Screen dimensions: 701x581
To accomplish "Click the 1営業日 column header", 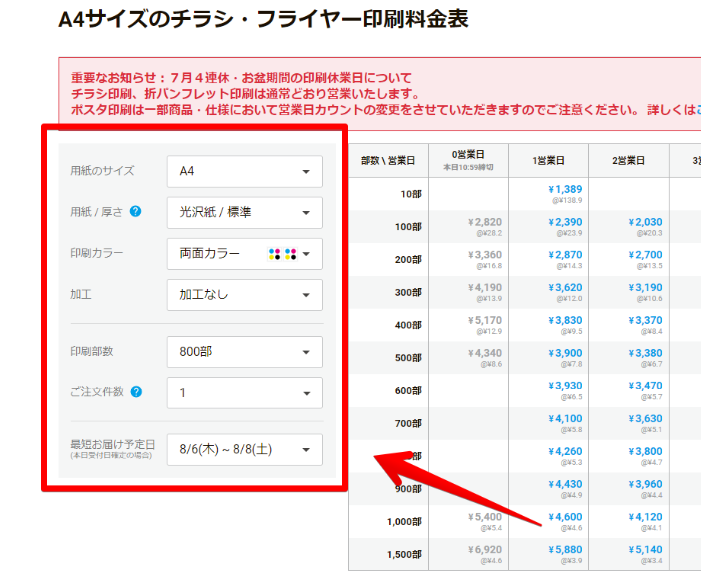I will tap(548, 160).
